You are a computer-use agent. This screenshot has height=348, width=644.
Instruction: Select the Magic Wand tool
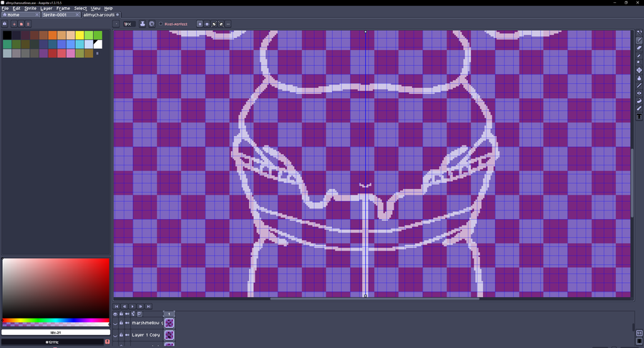pos(639,32)
